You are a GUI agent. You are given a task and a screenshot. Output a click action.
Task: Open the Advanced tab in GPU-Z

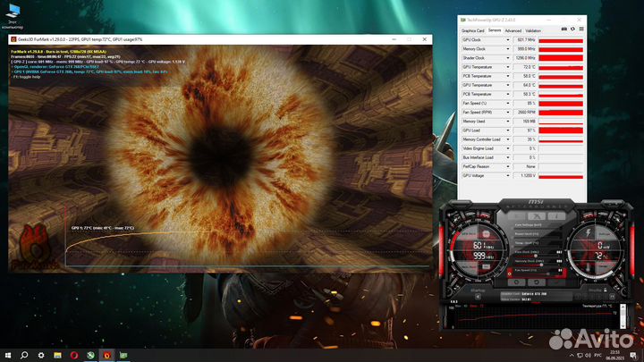513,30
